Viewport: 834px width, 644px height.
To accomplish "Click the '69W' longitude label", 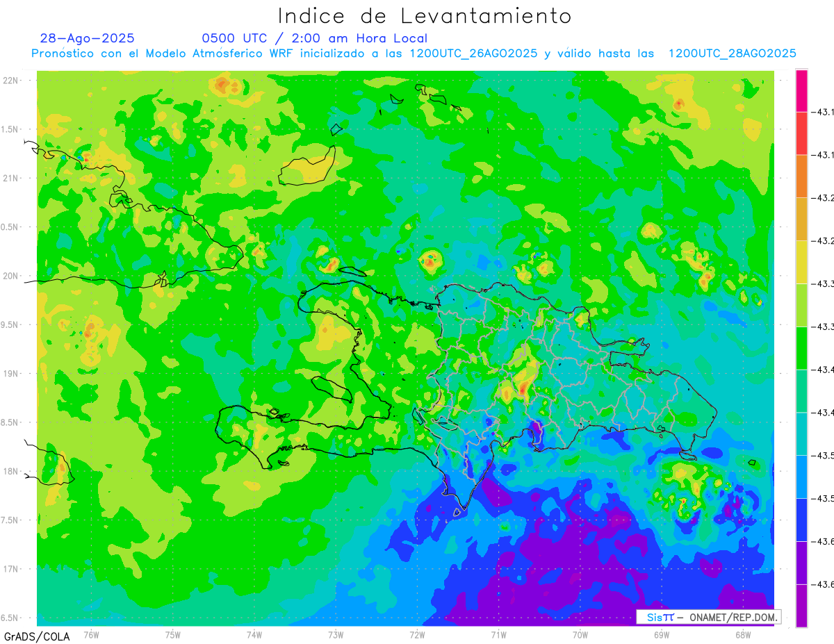I will click(662, 635).
